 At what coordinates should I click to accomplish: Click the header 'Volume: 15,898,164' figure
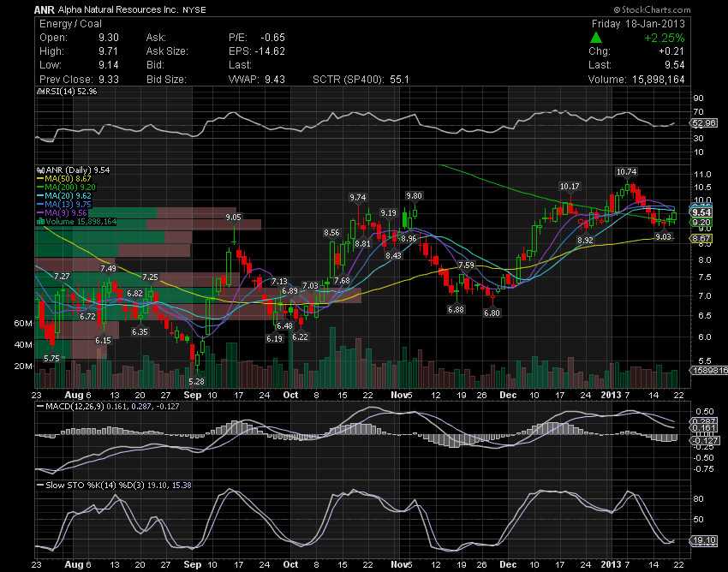click(x=636, y=80)
